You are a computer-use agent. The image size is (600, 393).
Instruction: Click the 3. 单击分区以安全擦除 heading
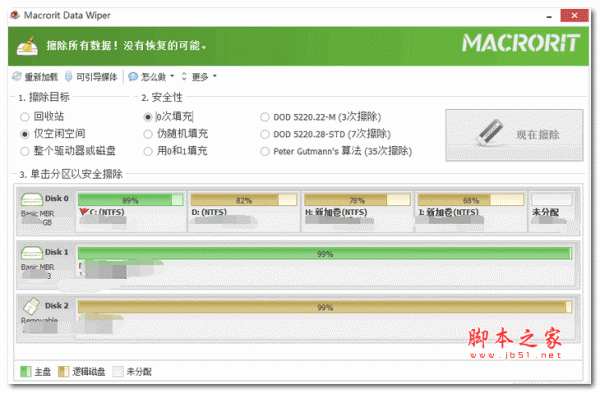click(x=71, y=174)
